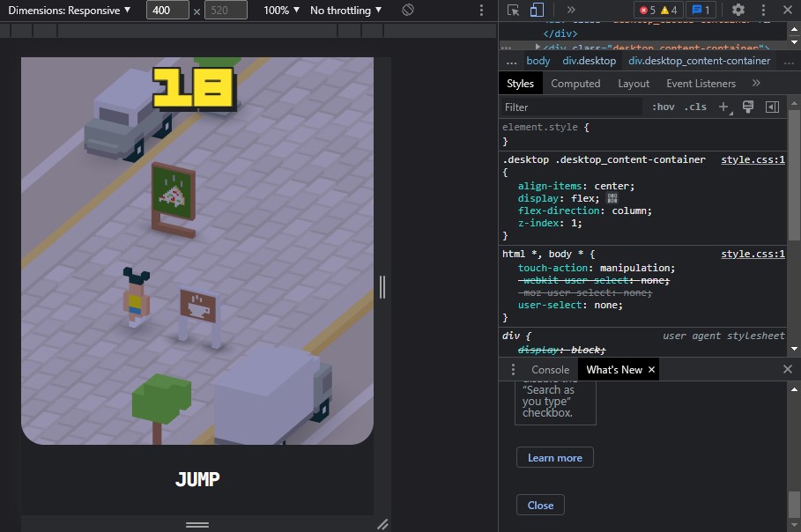The image size is (801, 532).
Task: Toggle the device toolbar icon
Action: 537,11
